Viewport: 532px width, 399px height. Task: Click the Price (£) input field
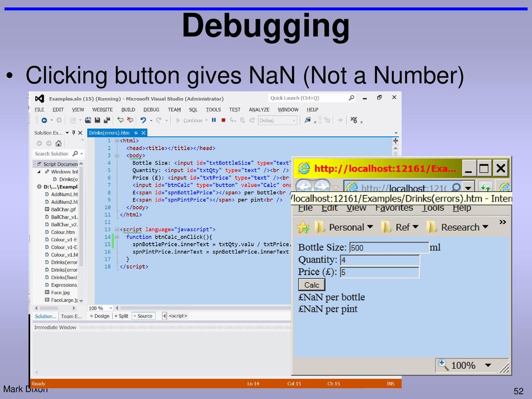(380, 272)
